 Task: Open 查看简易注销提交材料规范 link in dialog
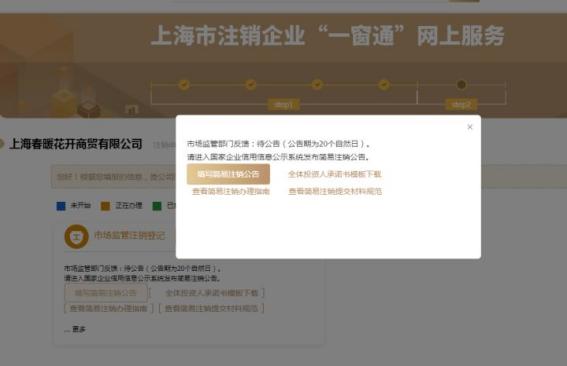335,191
